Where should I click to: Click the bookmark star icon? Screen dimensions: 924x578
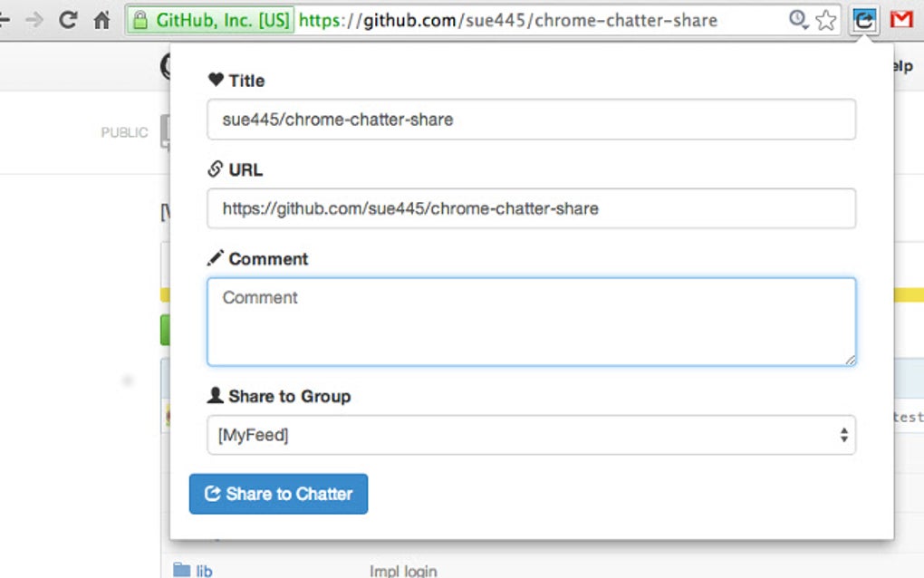[826, 19]
